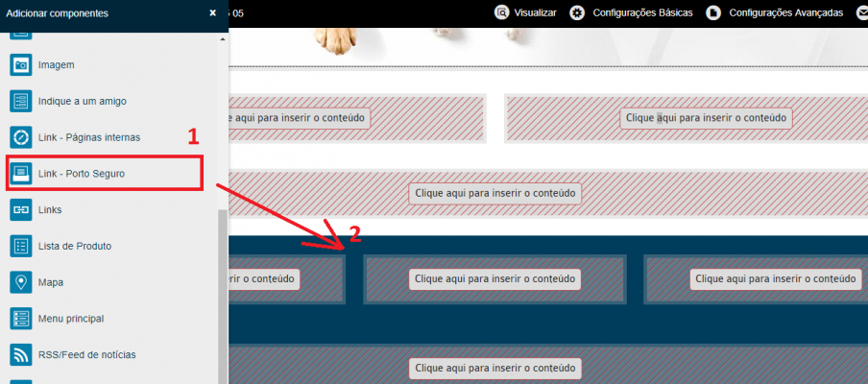Click the middle blue-section content placeholder

pyautogui.click(x=494, y=278)
